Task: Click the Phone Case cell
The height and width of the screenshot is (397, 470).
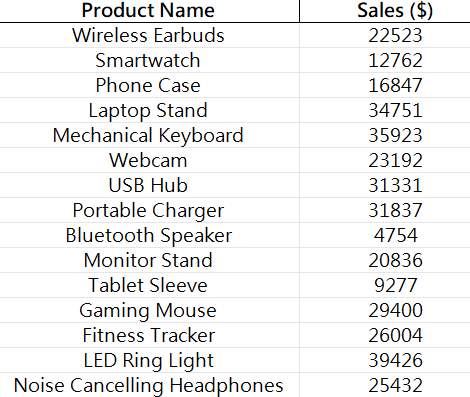Action: coord(149,85)
